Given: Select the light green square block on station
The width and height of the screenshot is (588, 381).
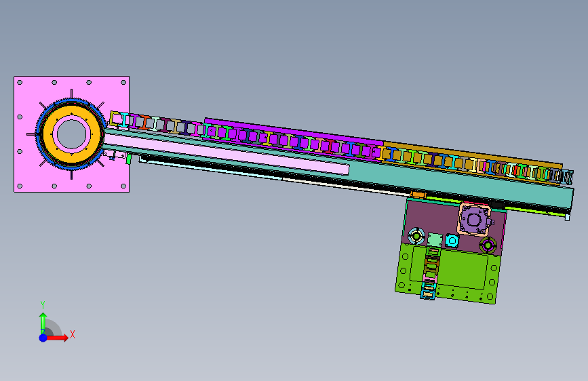Looking at the screenshot, I should (435, 239).
